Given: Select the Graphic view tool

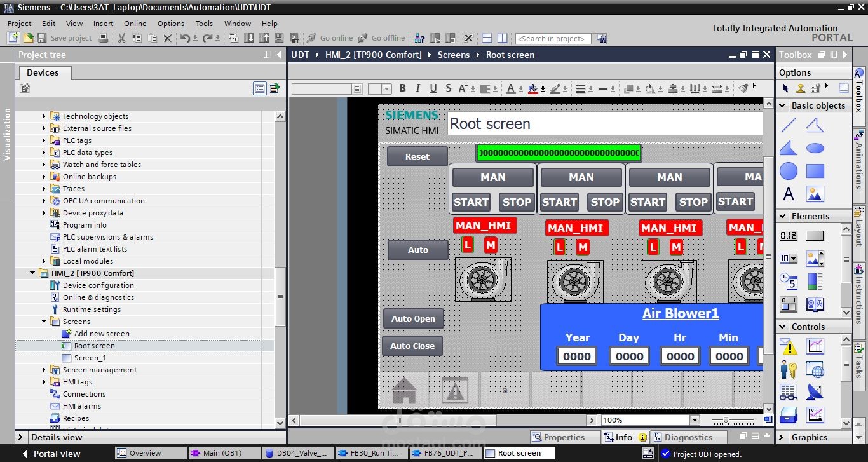Looking at the screenshot, I should coord(815,194).
